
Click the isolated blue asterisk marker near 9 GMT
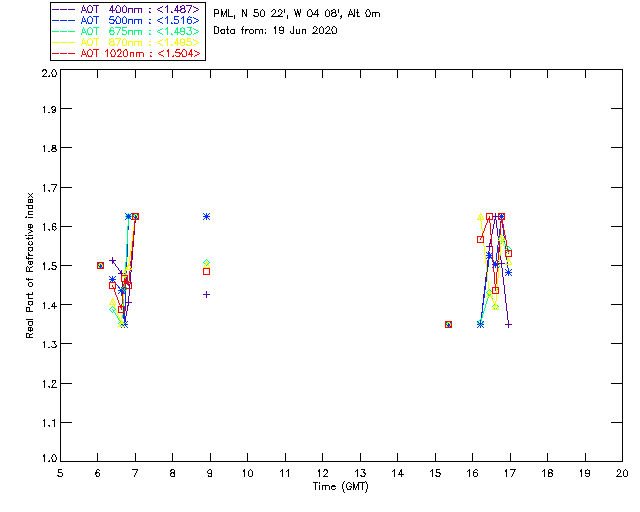coord(207,216)
